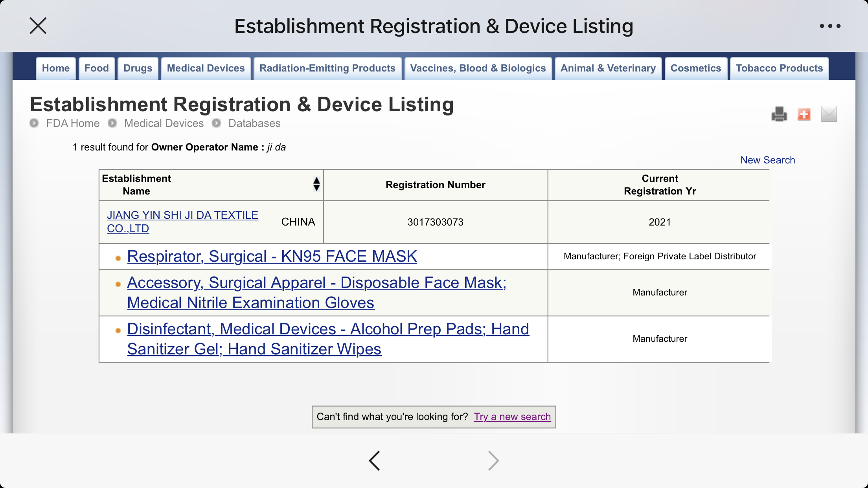Open the Tobacco Products tab
Viewport: 868px width, 488px height.
coord(779,68)
